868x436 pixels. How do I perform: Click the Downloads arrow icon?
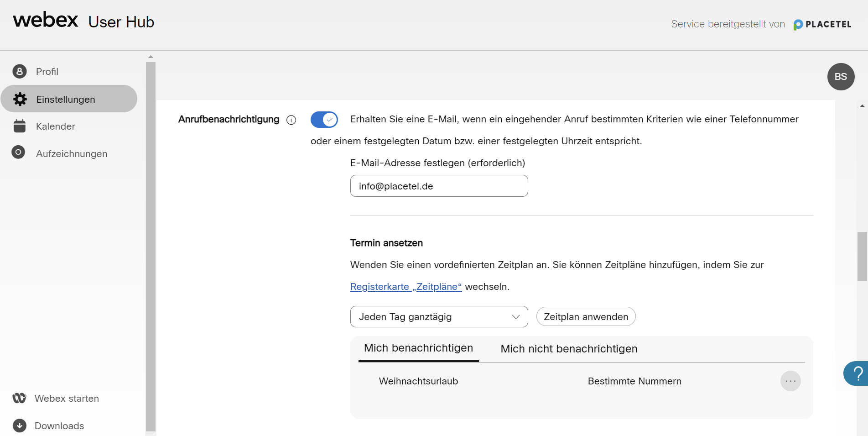click(x=19, y=425)
